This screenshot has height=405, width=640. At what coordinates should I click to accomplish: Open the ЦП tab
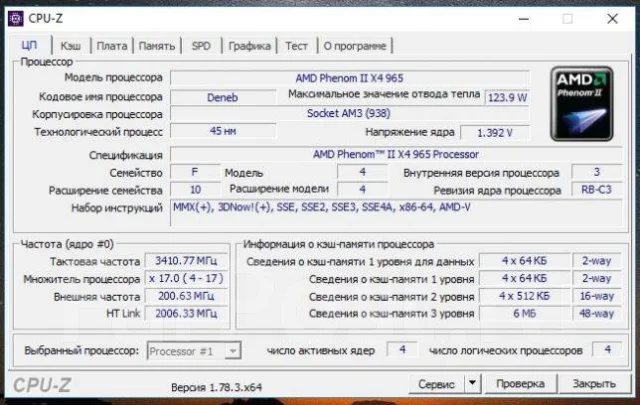click(x=30, y=45)
